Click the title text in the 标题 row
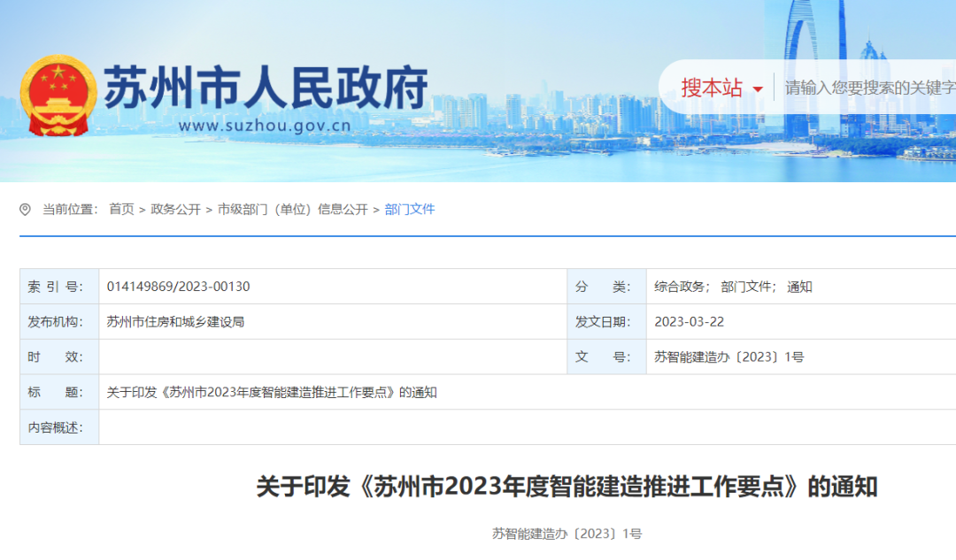Screen dimensions: 956x560 coord(272,393)
